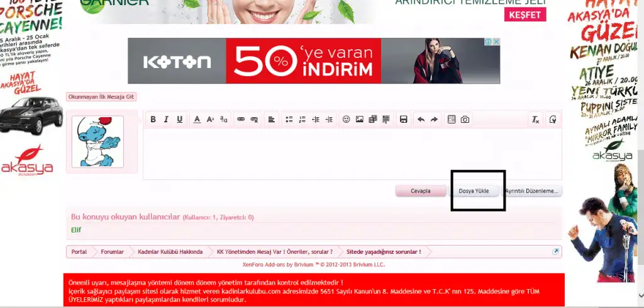Insert media with the stacked frames icon
Image resolution: width=644 pixels, height=308 pixels.
click(372, 119)
